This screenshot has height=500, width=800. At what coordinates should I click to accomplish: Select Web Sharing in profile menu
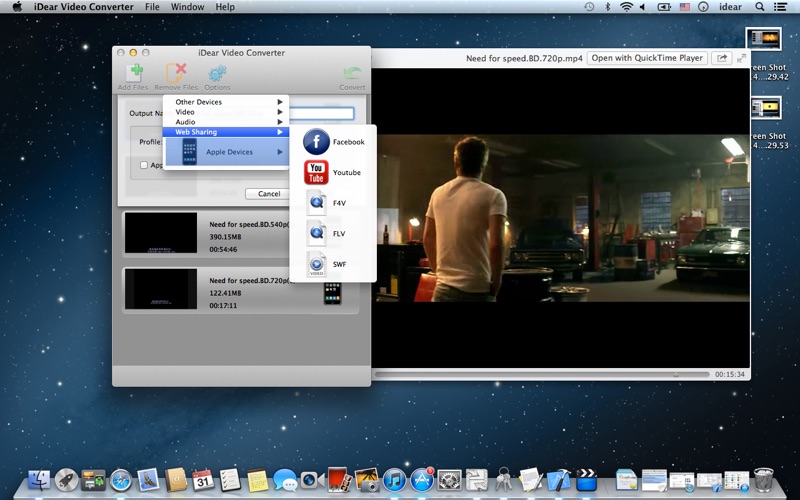click(226, 132)
